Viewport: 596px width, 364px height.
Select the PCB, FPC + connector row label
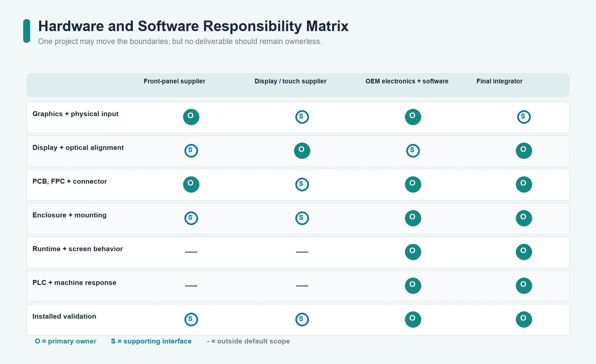(70, 181)
